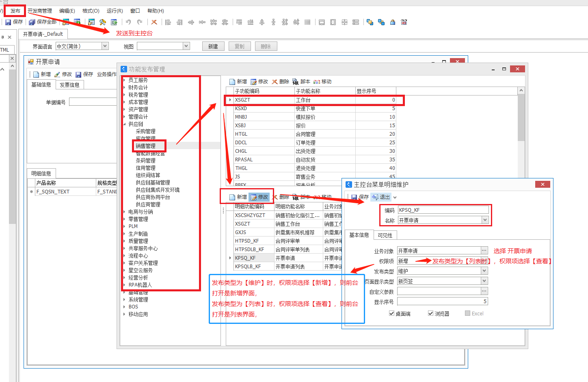Click the lock icon on the main toolbar
The width and height of the screenshot is (588, 382).
(x=392, y=22)
